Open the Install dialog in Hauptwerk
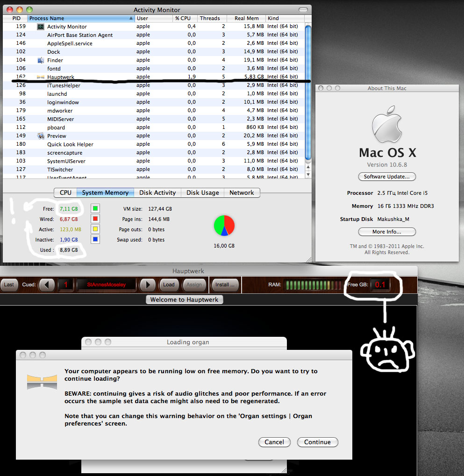Screen dimensions: 464x476 pos(225,285)
